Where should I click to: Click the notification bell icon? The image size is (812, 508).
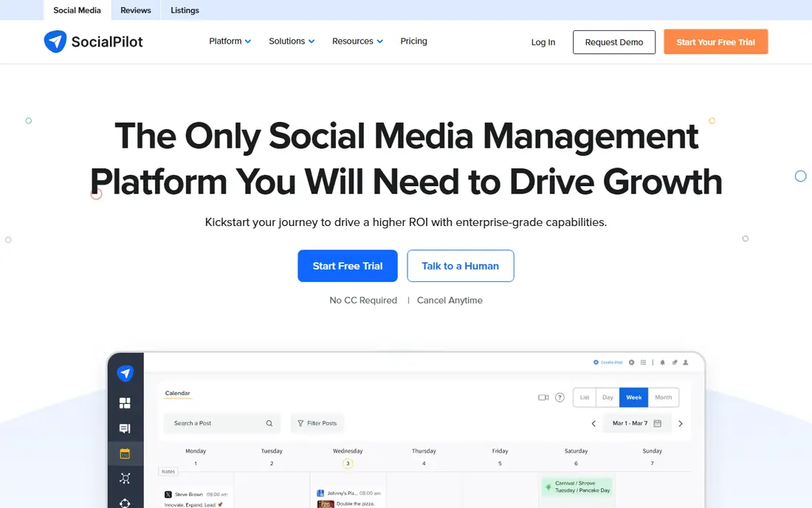(x=662, y=363)
